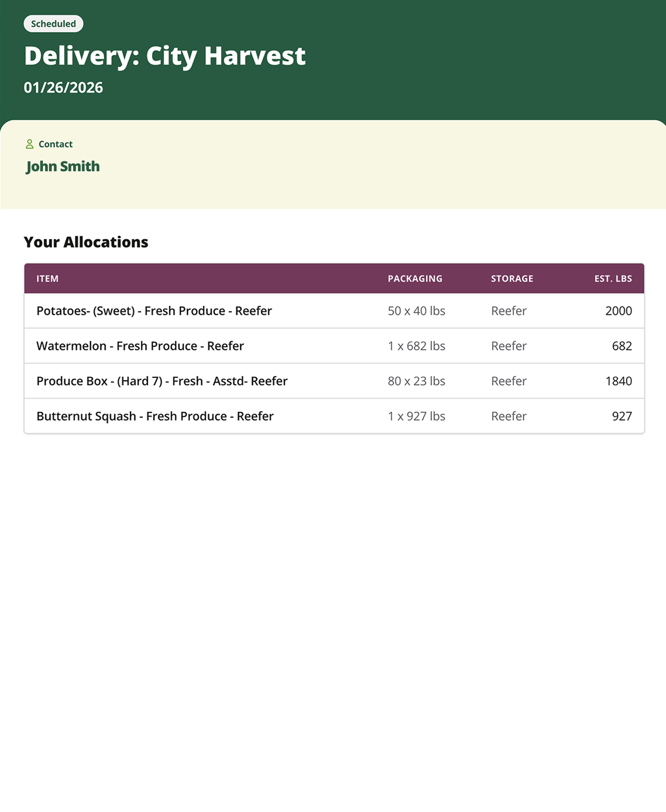Select the Produce Box Hard 7 row

click(162, 381)
